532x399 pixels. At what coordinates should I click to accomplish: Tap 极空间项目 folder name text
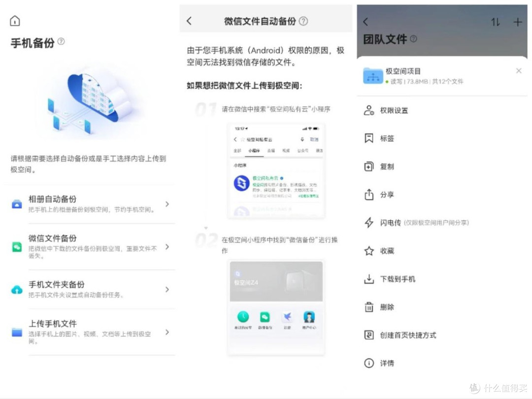(403, 71)
